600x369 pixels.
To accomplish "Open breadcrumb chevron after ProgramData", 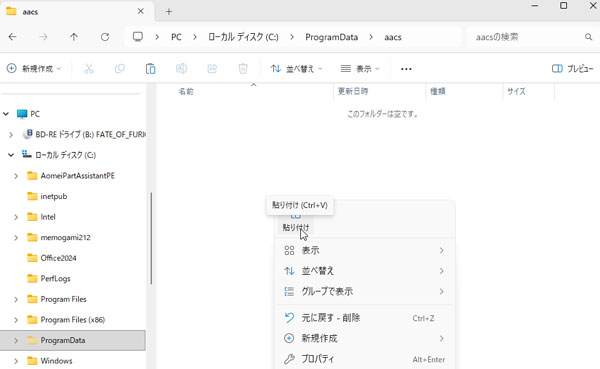I will [371, 37].
